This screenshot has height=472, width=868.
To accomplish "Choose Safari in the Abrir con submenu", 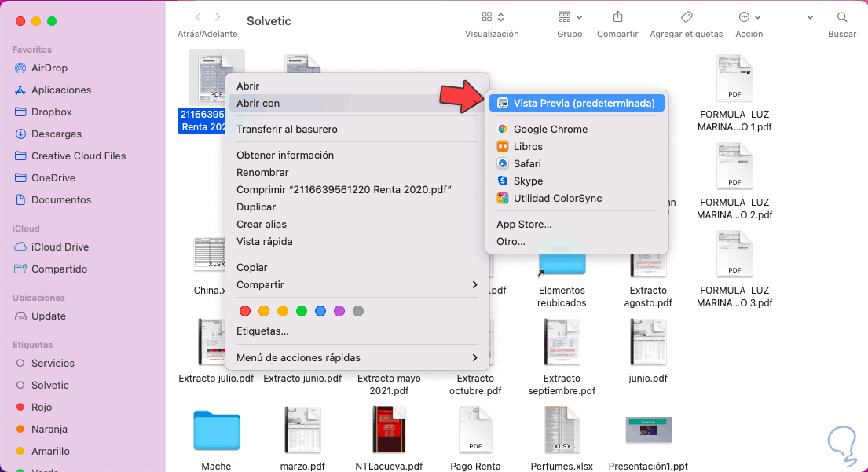I will coord(577,164).
